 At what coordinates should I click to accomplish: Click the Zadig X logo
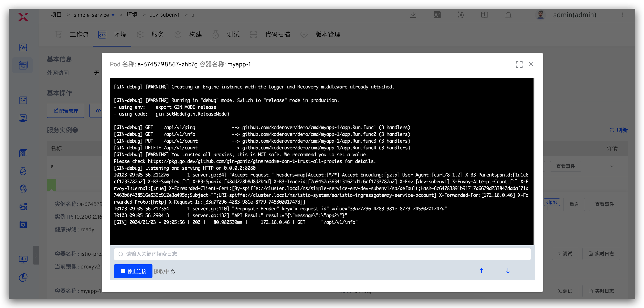[x=23, y=17]
